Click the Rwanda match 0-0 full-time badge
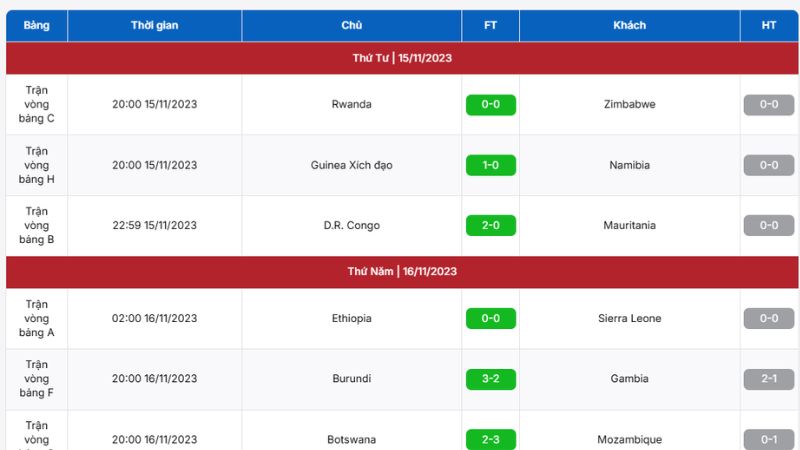 [490, 104]
